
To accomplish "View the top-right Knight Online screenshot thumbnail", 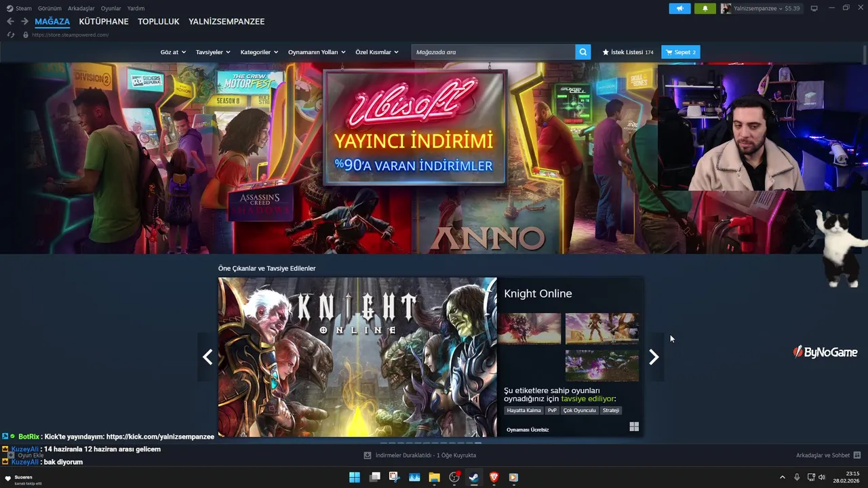I will 602,329.
